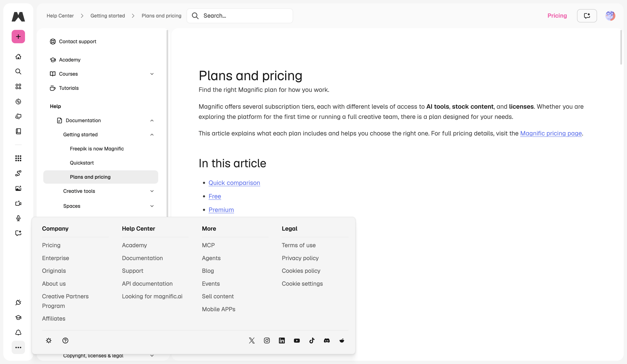
Task: Open the YouTube social icon
Action: tap(297, 341)
